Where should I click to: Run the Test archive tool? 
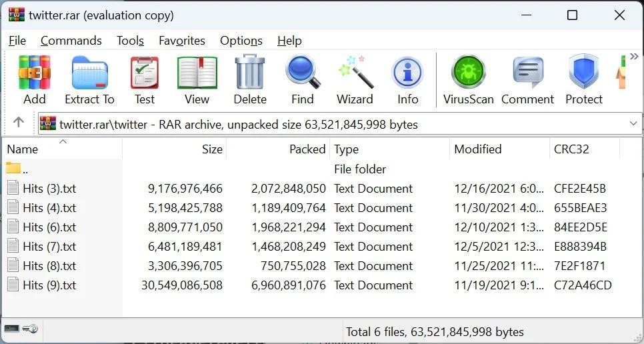(x=144, y=80)
